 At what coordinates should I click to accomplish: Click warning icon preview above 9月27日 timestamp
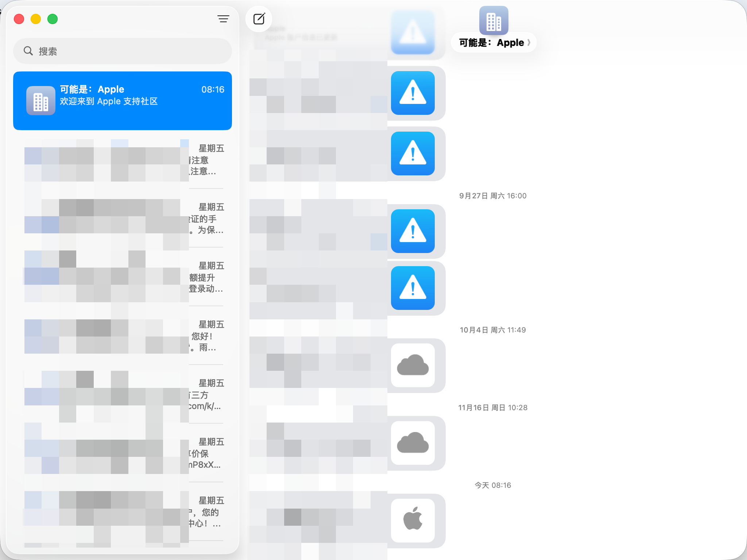pos(413,153)
